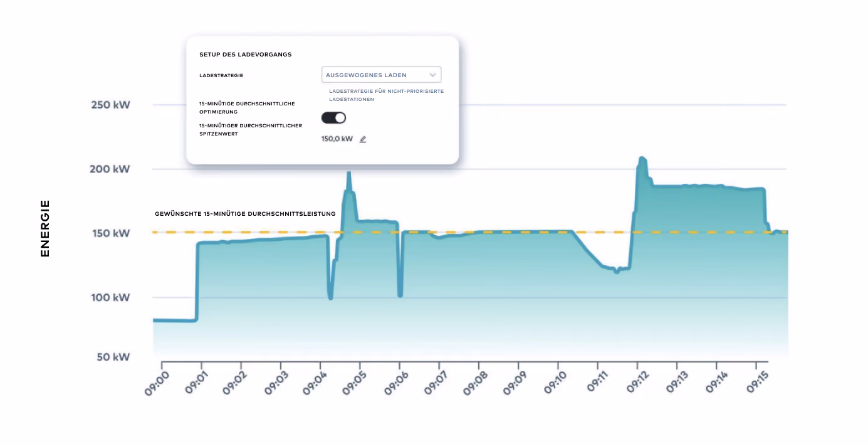Screen dimensions: 868x446
Task: Click the 50 kW axis label
Action: pos(113,357)
